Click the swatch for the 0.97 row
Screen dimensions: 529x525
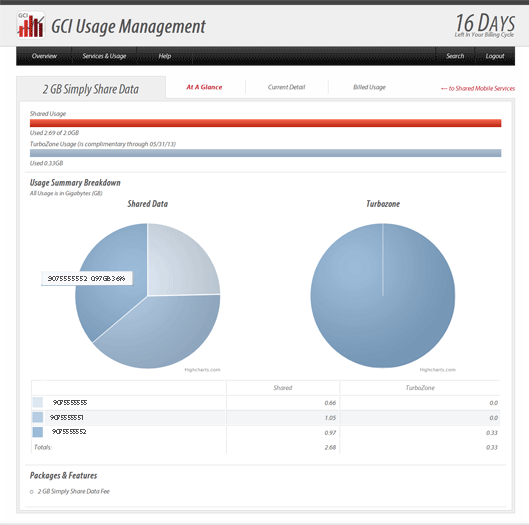37,432
